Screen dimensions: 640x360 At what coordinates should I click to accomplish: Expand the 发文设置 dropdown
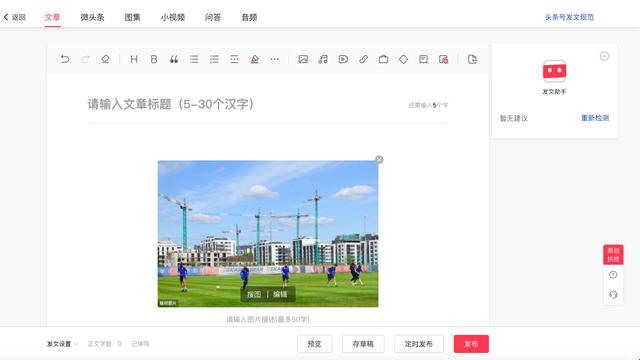62,344
